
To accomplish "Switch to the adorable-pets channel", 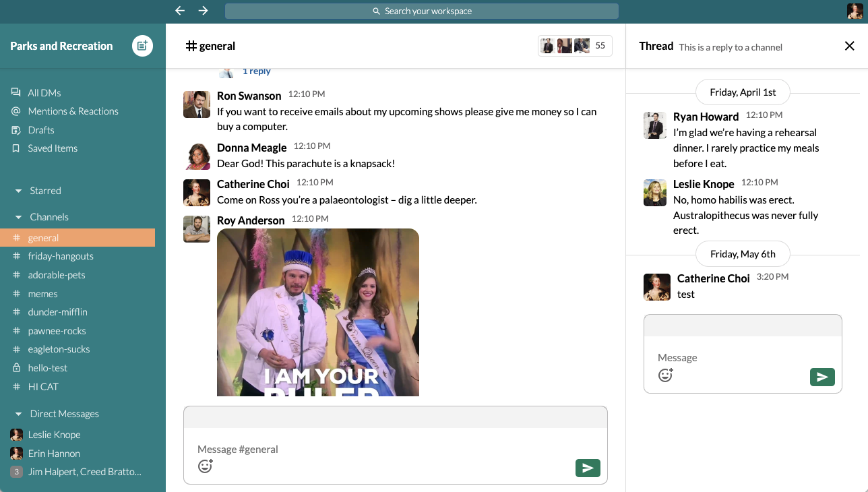I will (57, 275).
